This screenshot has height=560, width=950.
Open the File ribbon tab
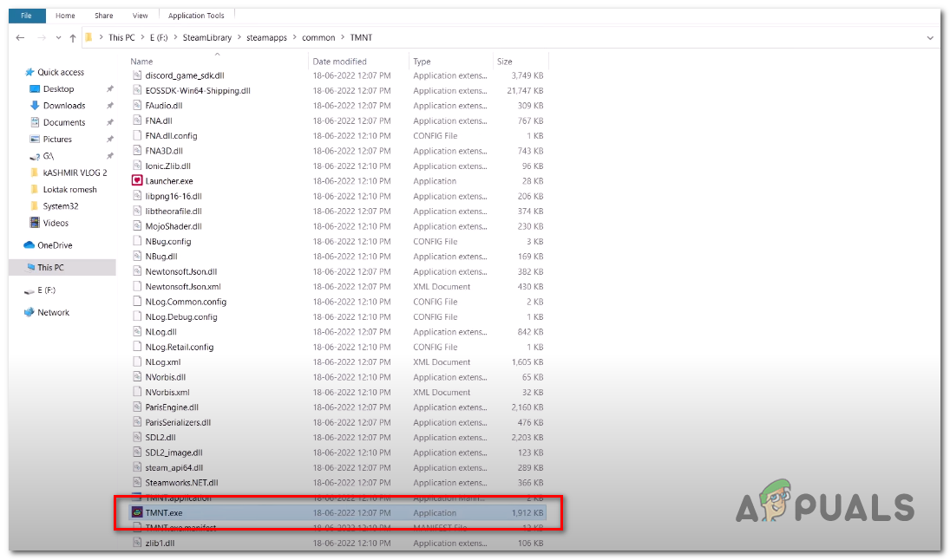tap(27, 16)
